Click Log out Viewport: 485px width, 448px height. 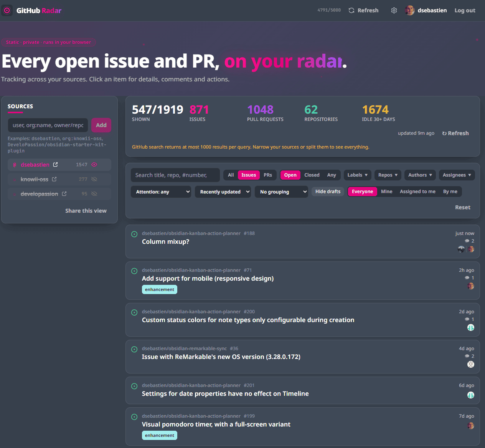point(465,10)
